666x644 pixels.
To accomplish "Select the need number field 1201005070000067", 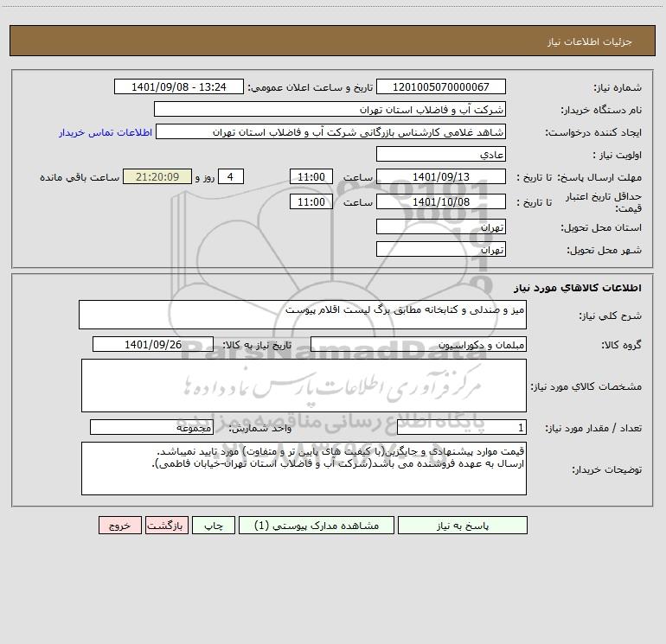I will click(x=441, y=86).
